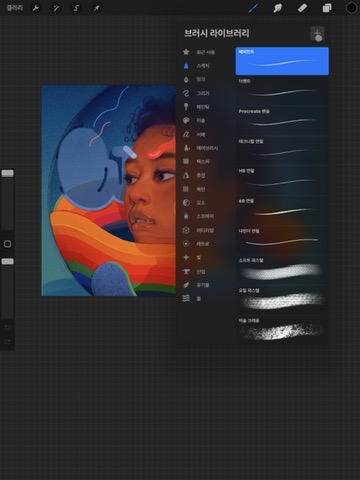Click the 레트로 retro set icon
Screen dimensions: 360x480
pos(186,244)
